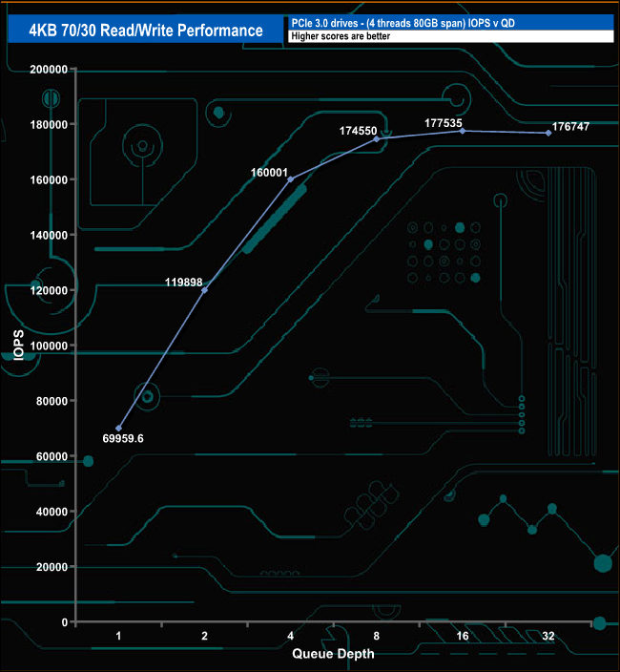Click the 60000 y-axis label

coord(52,456)
